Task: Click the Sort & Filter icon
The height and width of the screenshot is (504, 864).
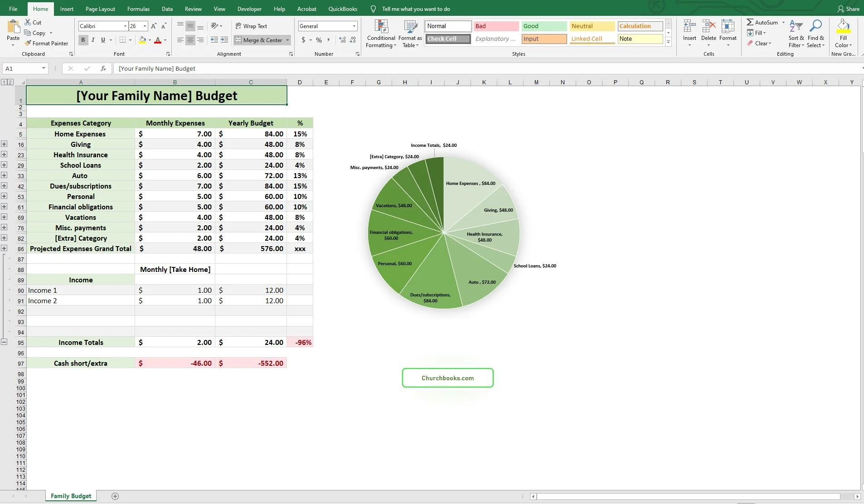Action: [x=796, y=33]
